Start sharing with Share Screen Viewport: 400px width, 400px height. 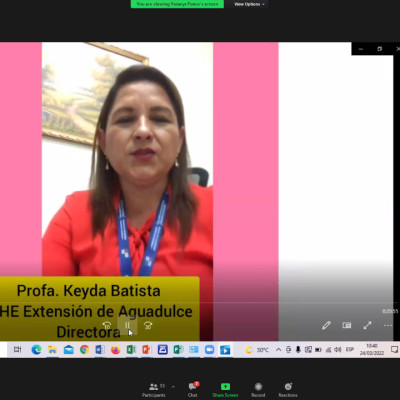tap(225, 390)
